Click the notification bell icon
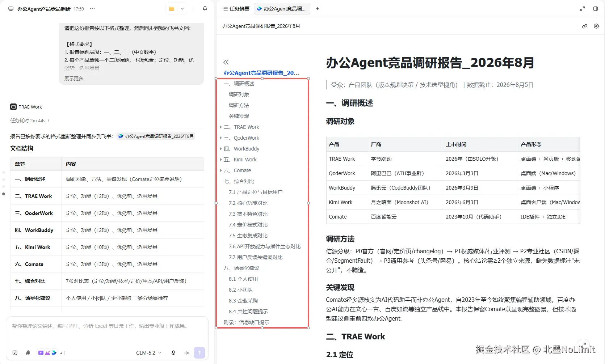Image resolution: width=605 pixels, height=364 pixels. click(x=205, y=9)
